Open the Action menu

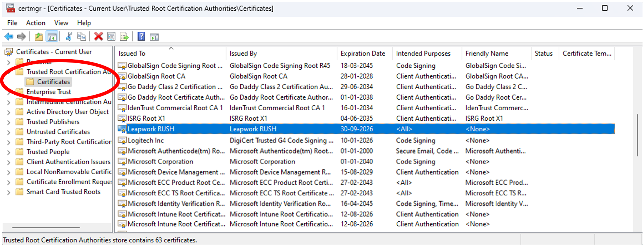click(x=35, y=23)
